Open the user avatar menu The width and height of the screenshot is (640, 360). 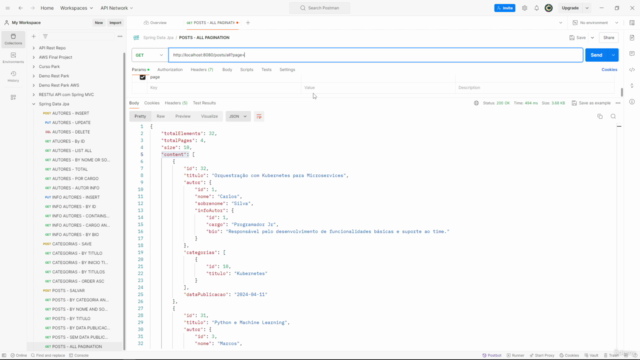pos(549,8)
